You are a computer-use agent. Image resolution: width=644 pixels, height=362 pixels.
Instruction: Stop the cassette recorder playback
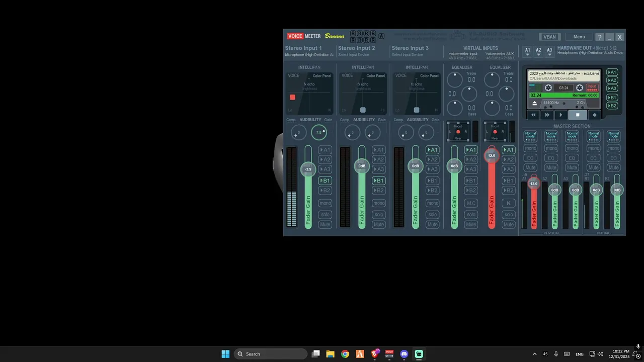point(578,115)
